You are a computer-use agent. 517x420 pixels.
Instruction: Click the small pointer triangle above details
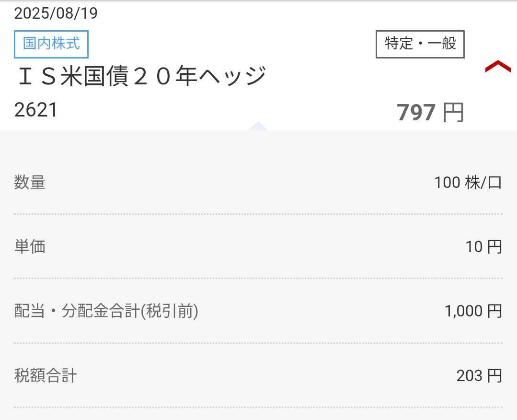coord(258,126)
